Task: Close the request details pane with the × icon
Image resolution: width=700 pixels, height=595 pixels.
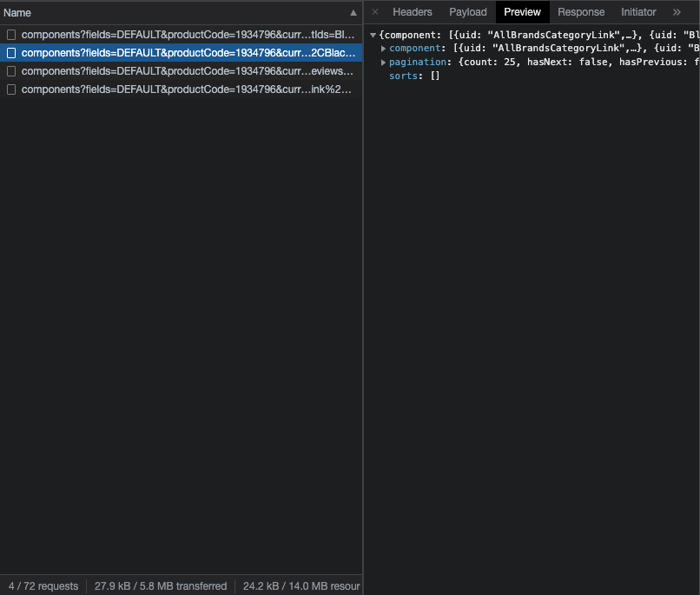Action: 374,12
